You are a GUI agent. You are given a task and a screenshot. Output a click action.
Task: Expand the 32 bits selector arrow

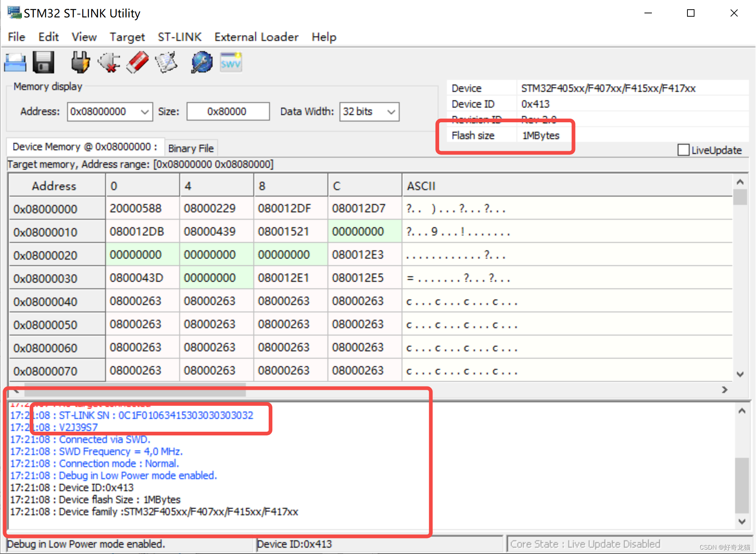[391, 111]
